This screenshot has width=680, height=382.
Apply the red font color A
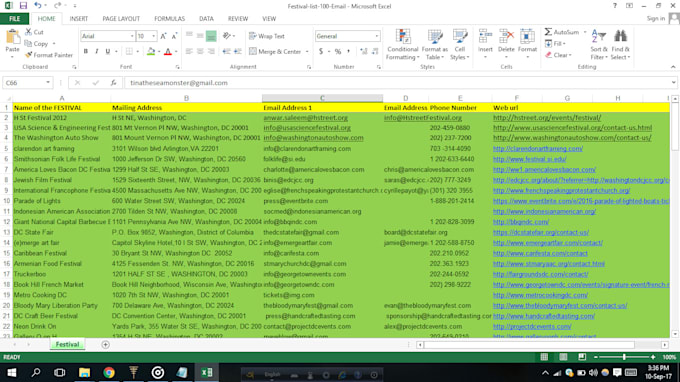pos(168,52)
